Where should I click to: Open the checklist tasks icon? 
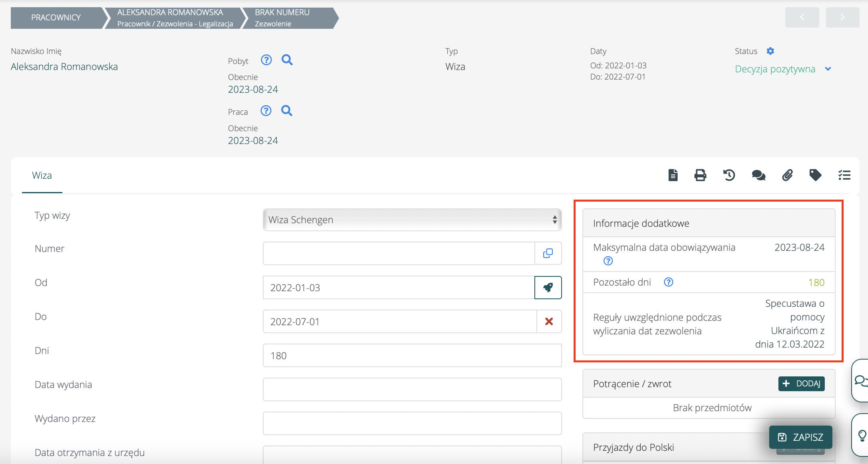click(x=844, y=175)
